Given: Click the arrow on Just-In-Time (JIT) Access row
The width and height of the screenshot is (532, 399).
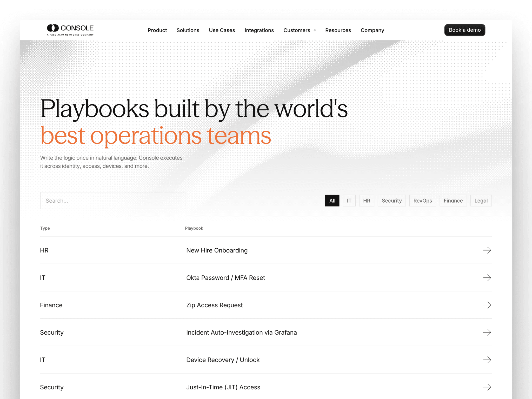Looking at the screenshot, I should point(487,387).
